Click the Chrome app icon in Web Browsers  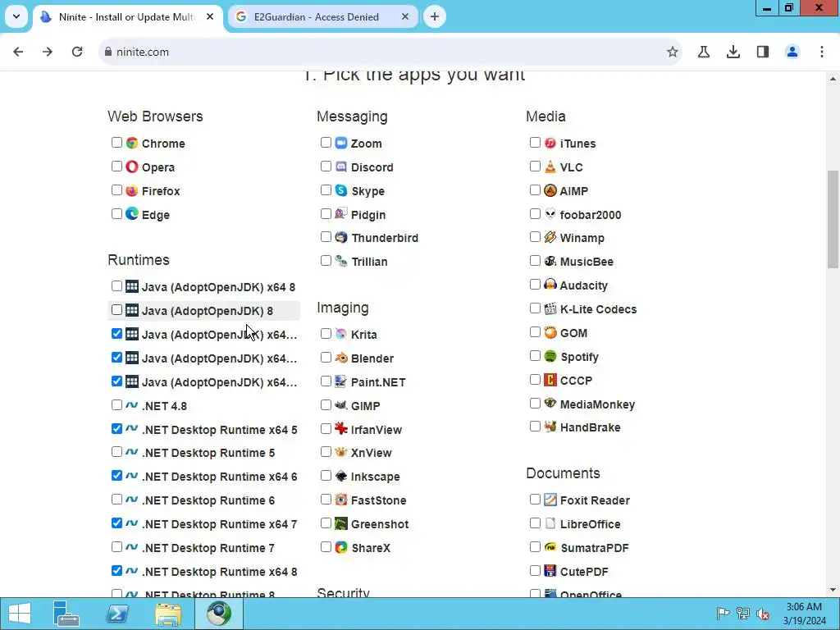click(132, 143)
